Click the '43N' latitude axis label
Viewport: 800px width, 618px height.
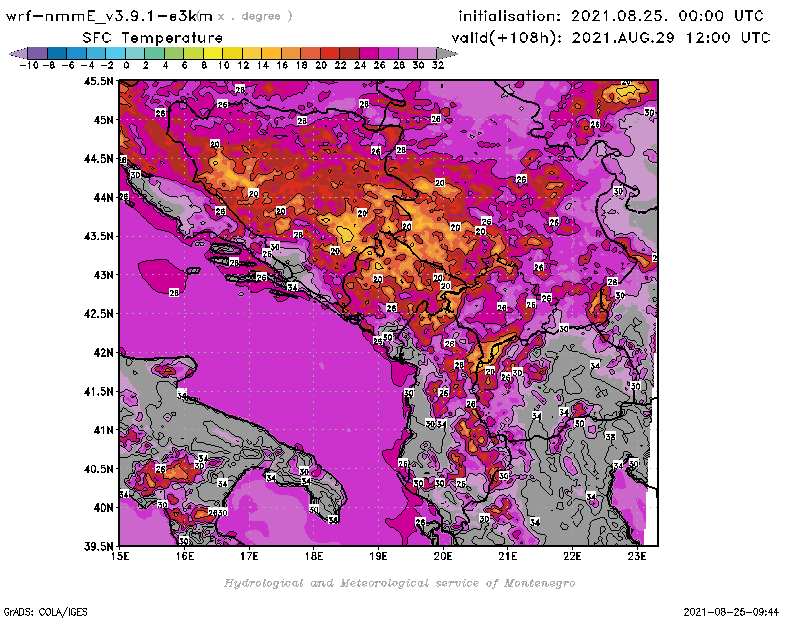(x=103, y=275)
